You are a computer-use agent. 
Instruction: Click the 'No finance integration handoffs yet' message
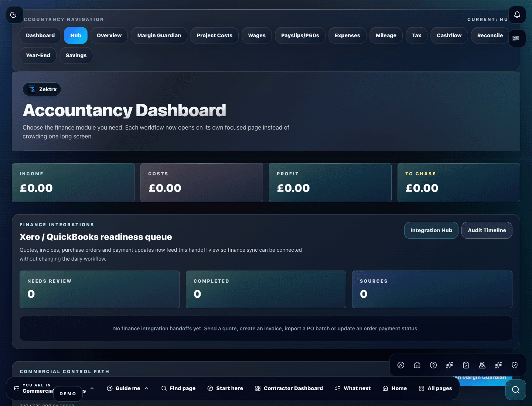266,328
